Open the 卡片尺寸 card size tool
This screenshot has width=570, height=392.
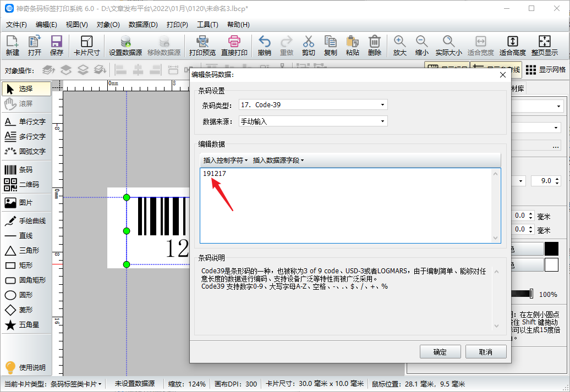(86, 46)
